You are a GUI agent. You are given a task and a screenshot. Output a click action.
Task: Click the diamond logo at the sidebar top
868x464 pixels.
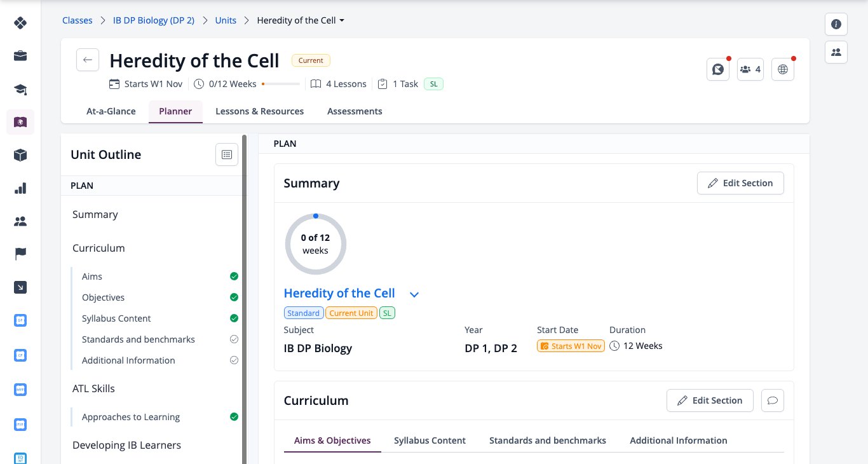pyautogui.click(x=20, y=23)
